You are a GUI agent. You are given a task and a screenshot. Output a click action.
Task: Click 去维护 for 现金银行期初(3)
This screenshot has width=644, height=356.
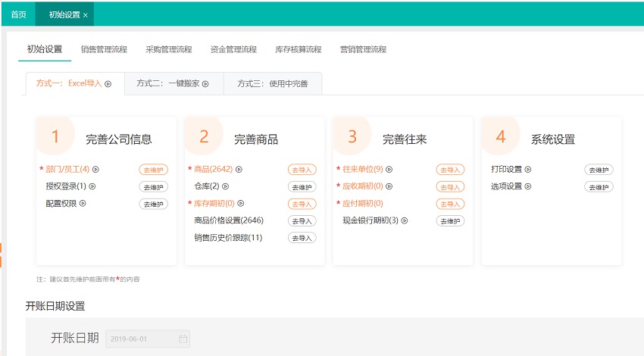450,221
